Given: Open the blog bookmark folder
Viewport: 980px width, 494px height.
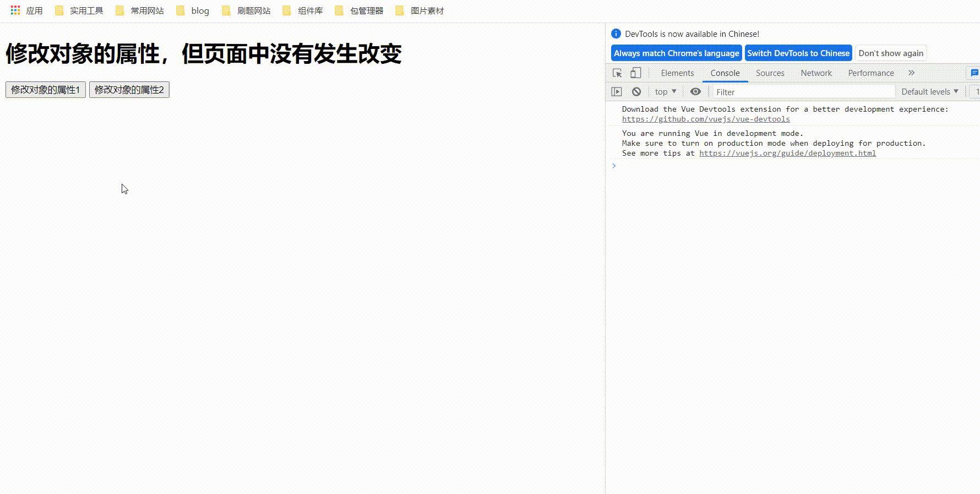Looking at the screenshot, I should click(x=193, y=10).
